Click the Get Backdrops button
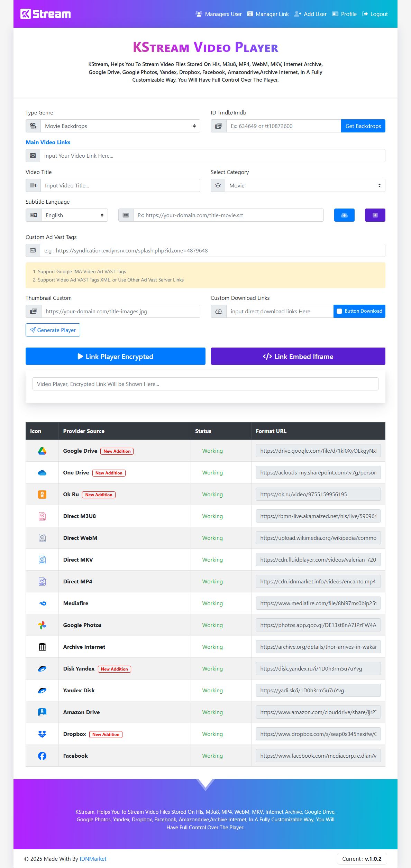The image size is (411, 868). click(363, 126)
